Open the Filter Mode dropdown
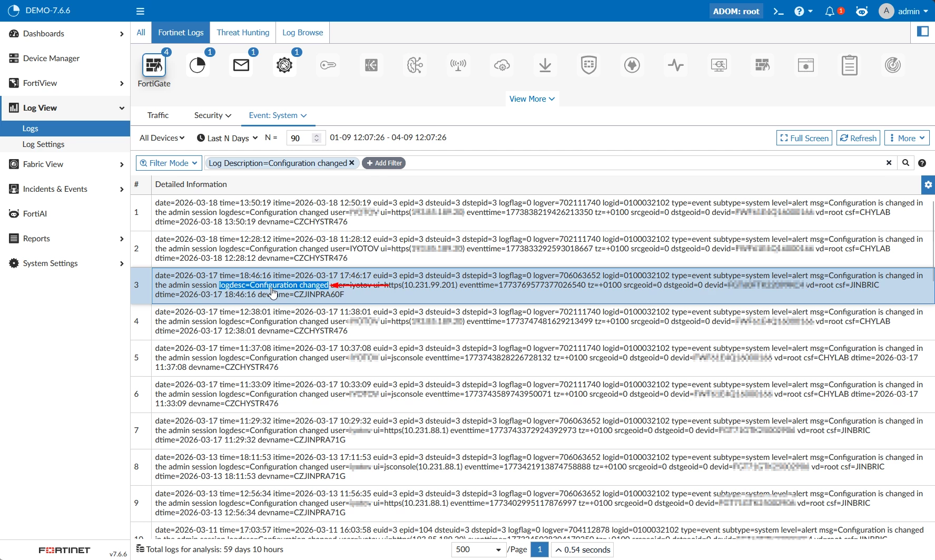Viewport: 935px width, 560px height. 169,163
